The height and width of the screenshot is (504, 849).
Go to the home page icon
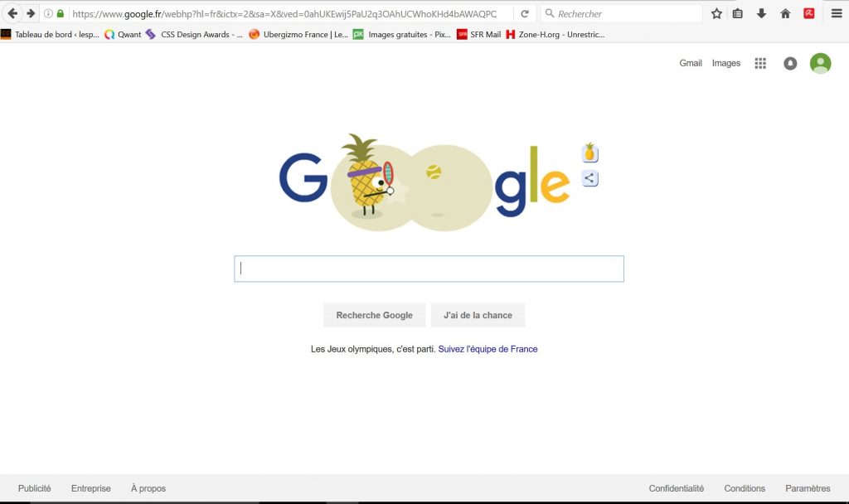pos(785,13)
